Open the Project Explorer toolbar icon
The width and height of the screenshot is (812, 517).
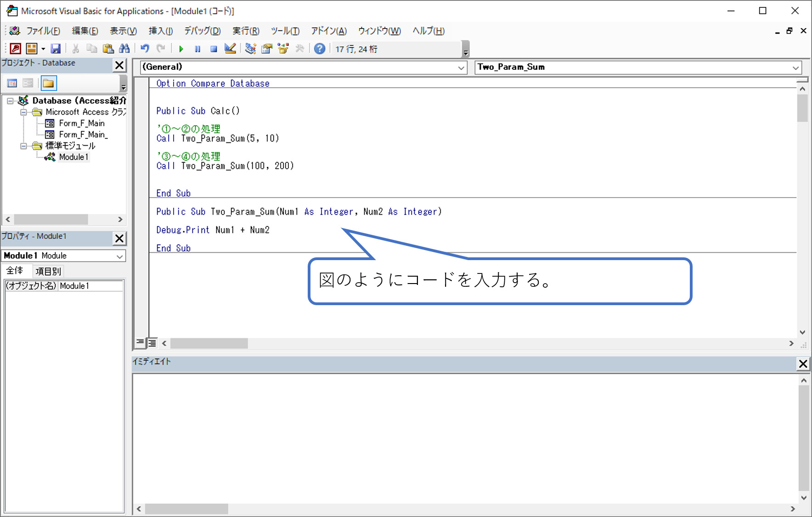[250, 49]
